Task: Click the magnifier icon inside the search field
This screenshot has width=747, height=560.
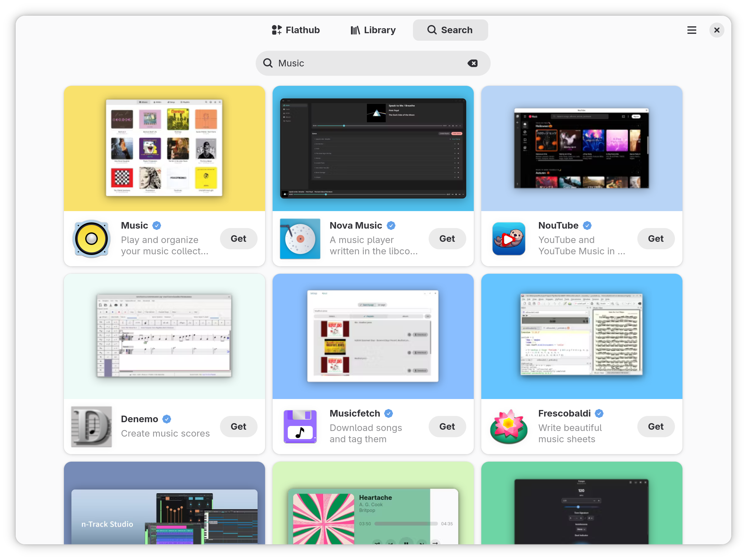Action: (x=268, y=63)
